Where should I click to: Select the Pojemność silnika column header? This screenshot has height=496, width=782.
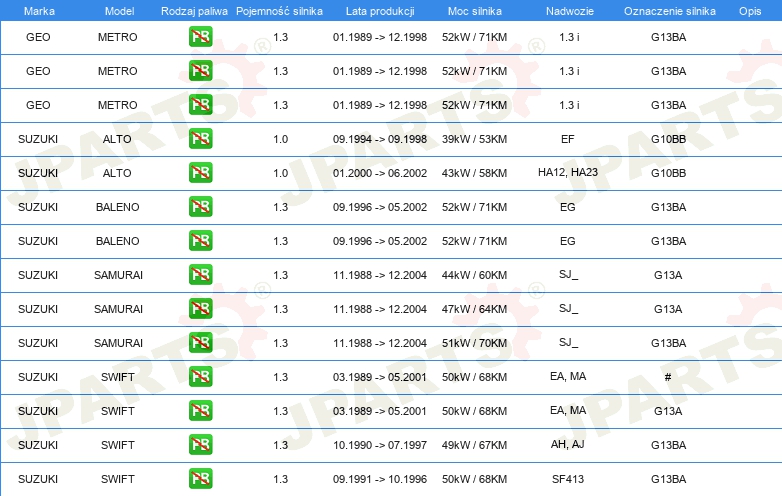pyautogui.click(x=280, y=10)
